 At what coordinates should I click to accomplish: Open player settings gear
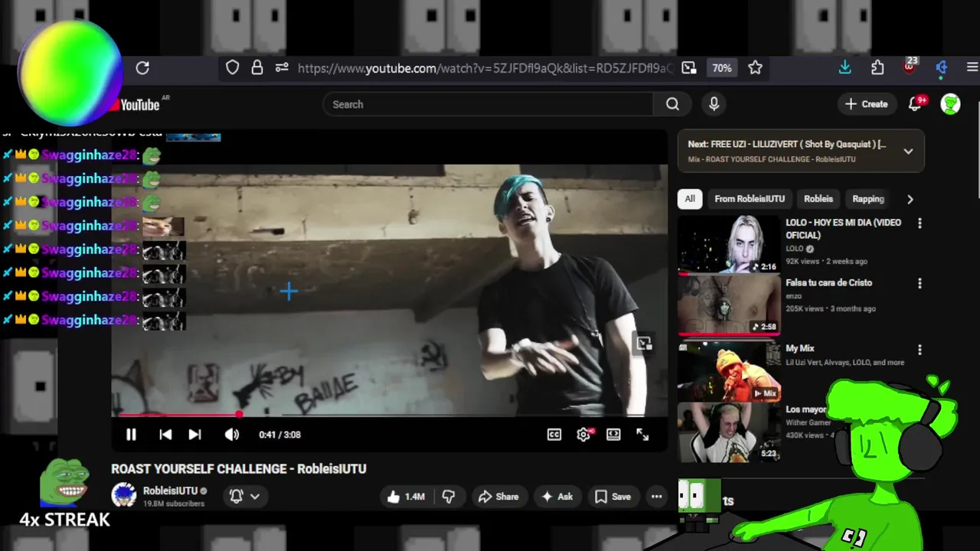point(584,435)
